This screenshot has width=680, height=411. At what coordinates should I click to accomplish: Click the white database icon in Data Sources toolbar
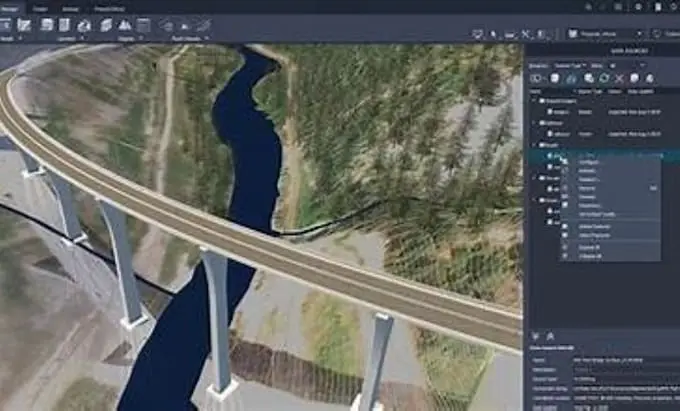[555, 78]
